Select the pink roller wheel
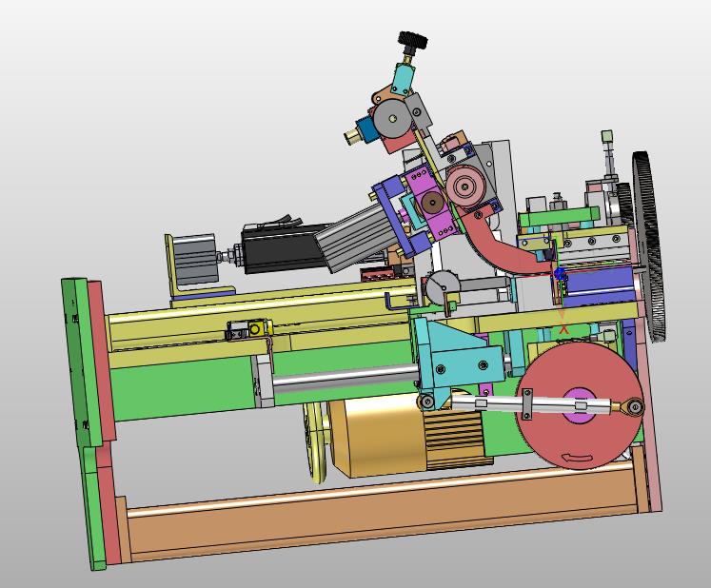711x588 pixels. point(464,186)
